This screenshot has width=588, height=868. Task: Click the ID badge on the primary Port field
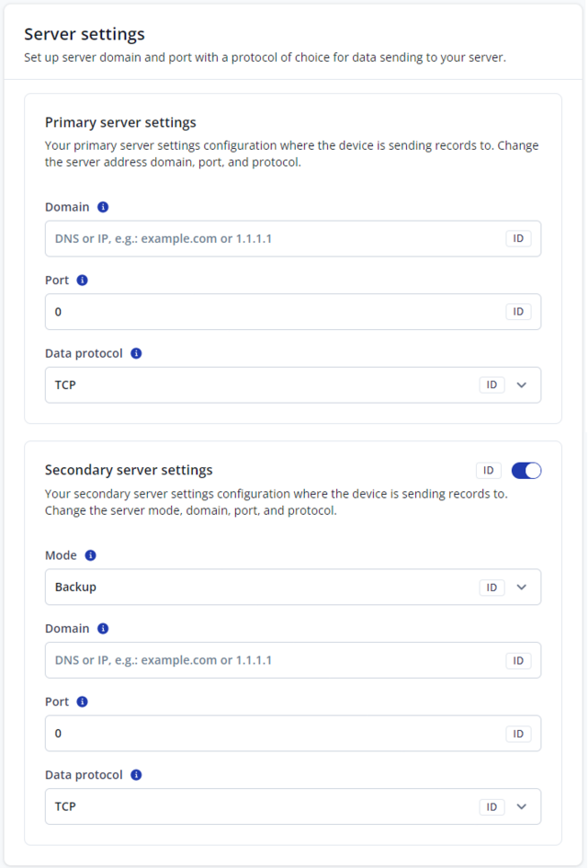pyautogui.click(x=518, y=312)
